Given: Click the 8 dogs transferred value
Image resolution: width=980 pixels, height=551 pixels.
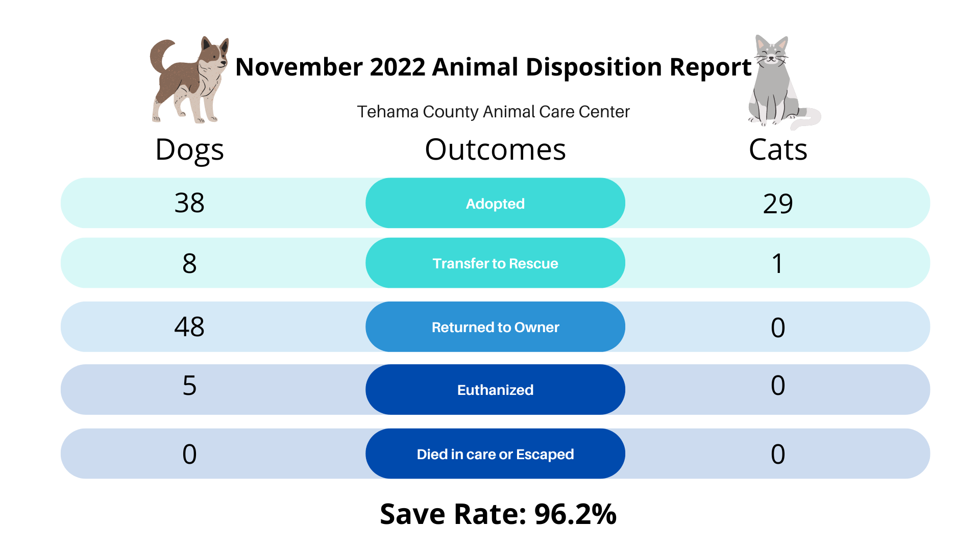Looking at the screenshot, I should (189, 263).
